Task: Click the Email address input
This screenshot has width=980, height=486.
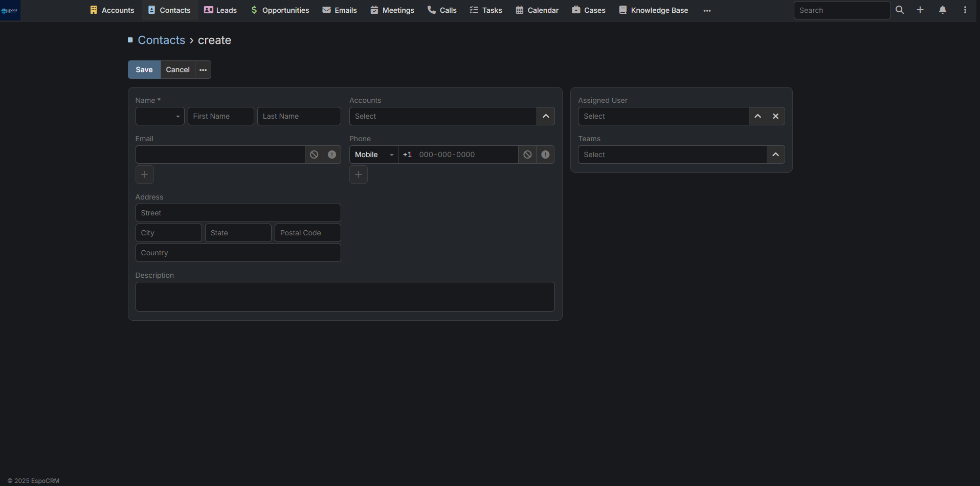Action: [x=220, y=154]
